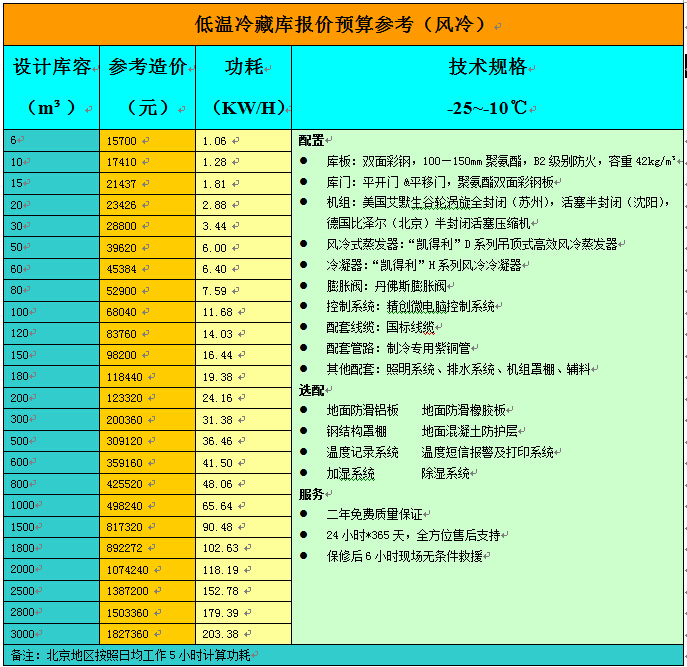The image size is (687, 667).
Task: Click the price cell 68040
Action: tap(122, 312)
